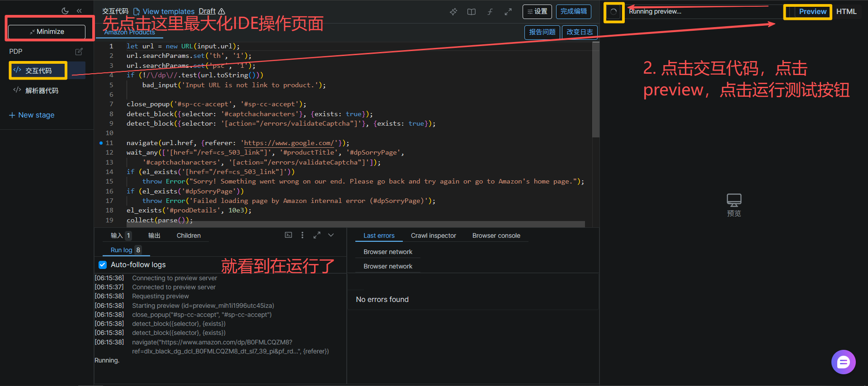868x386 pixels.
Task: Open the 输入 input tab
Action: pyautogui.click(x=121, y=235)
